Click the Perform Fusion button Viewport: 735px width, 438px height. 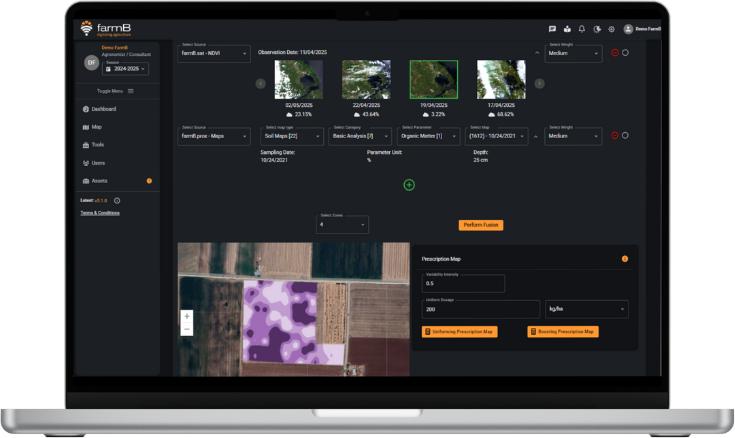tap(481, 225)
